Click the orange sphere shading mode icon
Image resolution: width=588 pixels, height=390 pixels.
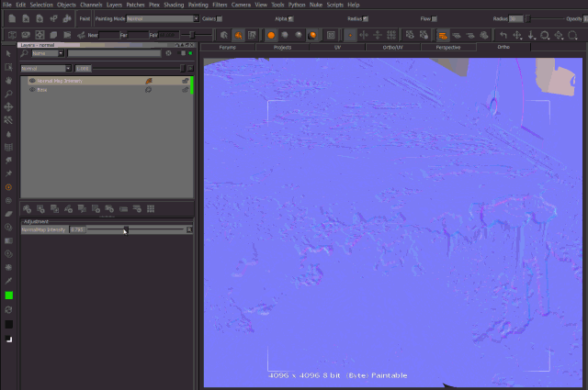[271, 35]
